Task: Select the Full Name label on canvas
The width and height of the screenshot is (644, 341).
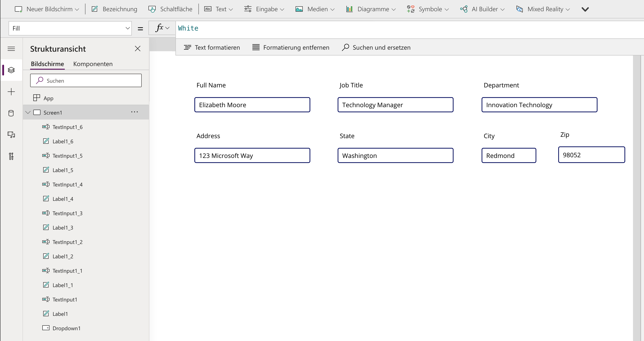Action: [x=211, y=85]
